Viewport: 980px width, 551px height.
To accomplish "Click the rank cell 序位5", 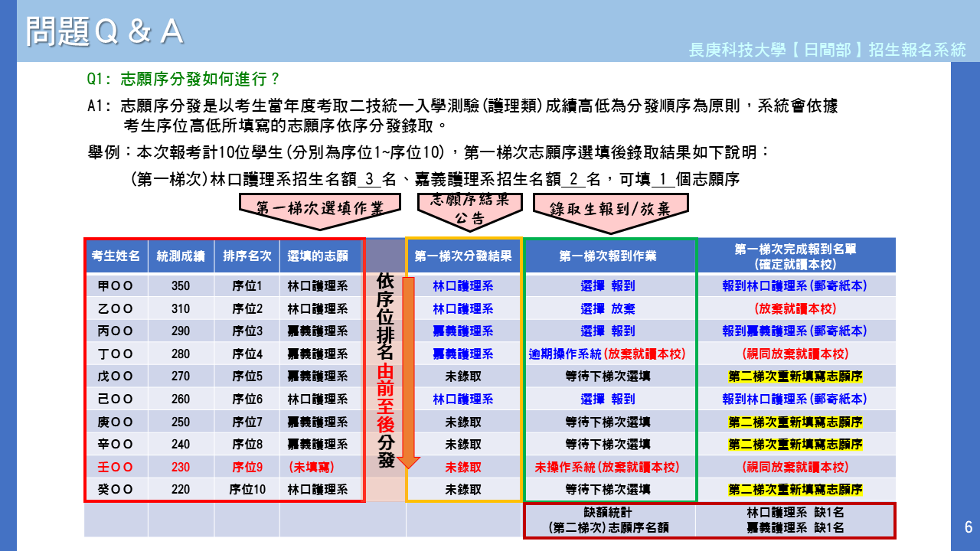I will coord(247,377).
